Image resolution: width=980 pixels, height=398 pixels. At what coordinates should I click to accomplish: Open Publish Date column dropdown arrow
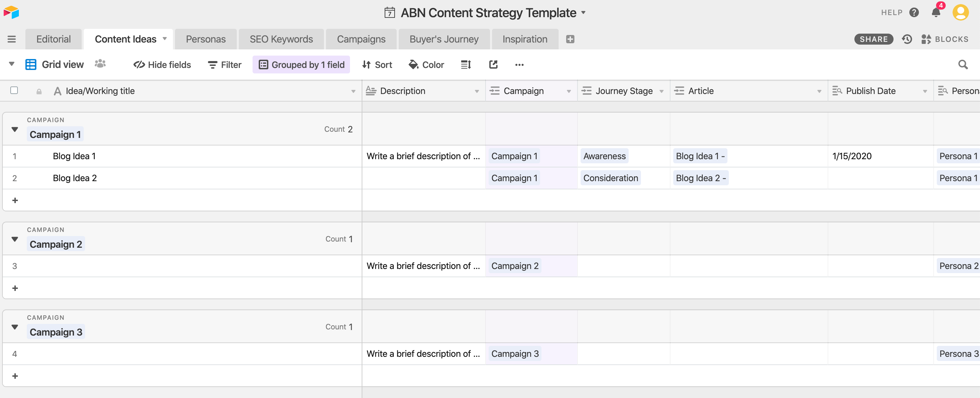[x=925, y=91]
